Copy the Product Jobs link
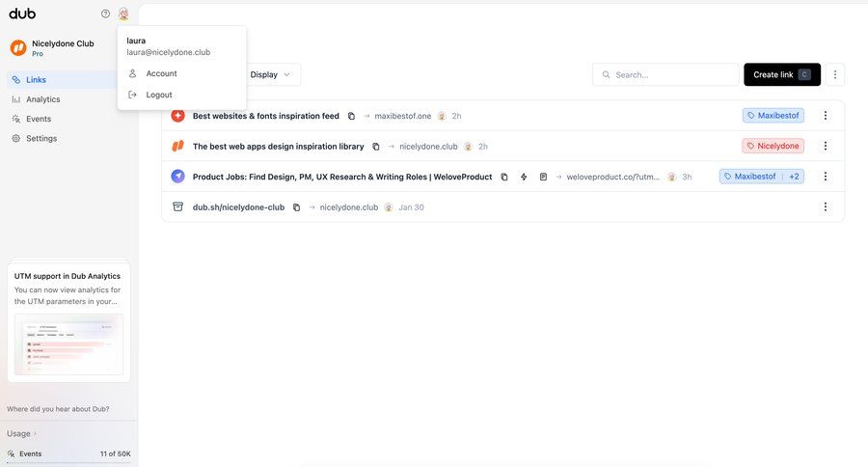 pyautogui.click(x=504, y=177)
